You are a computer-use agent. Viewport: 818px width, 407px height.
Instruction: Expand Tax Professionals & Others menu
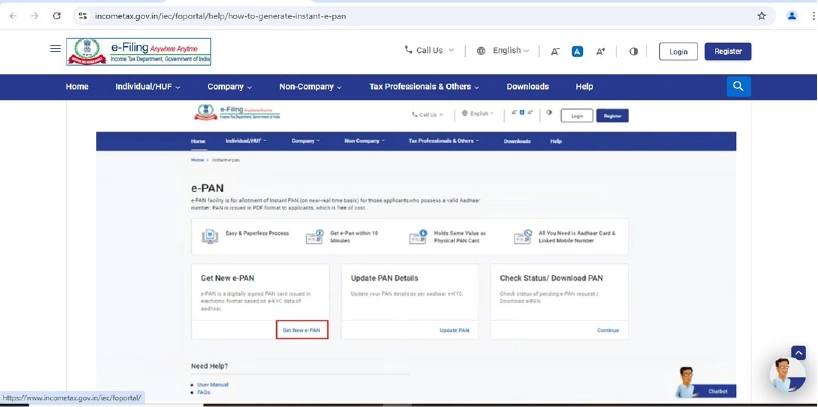tap(424, 87)
